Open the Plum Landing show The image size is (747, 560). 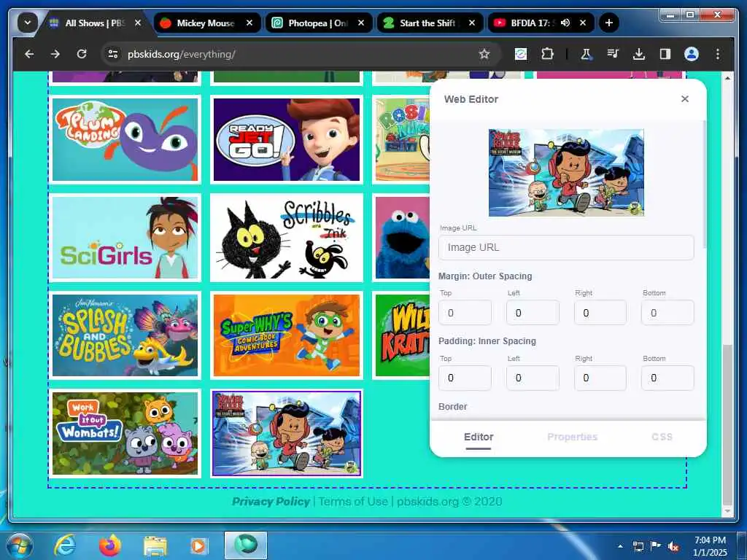[125, 139]
